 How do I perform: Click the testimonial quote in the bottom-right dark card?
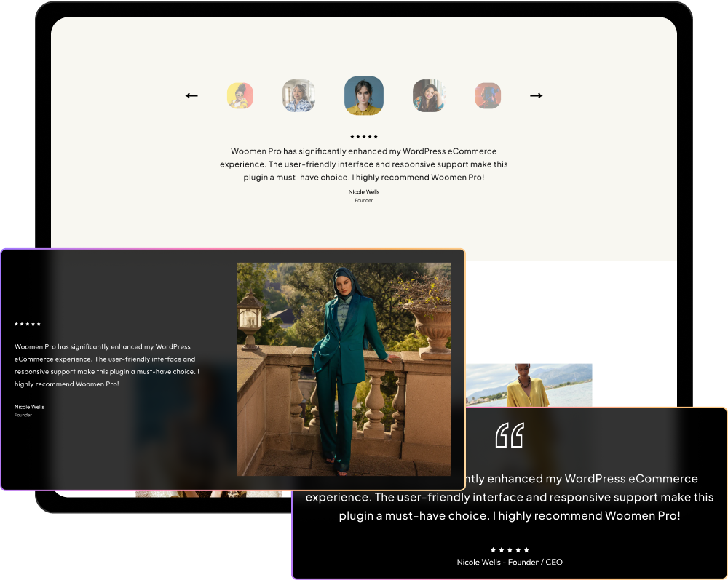tap(510, 497)
